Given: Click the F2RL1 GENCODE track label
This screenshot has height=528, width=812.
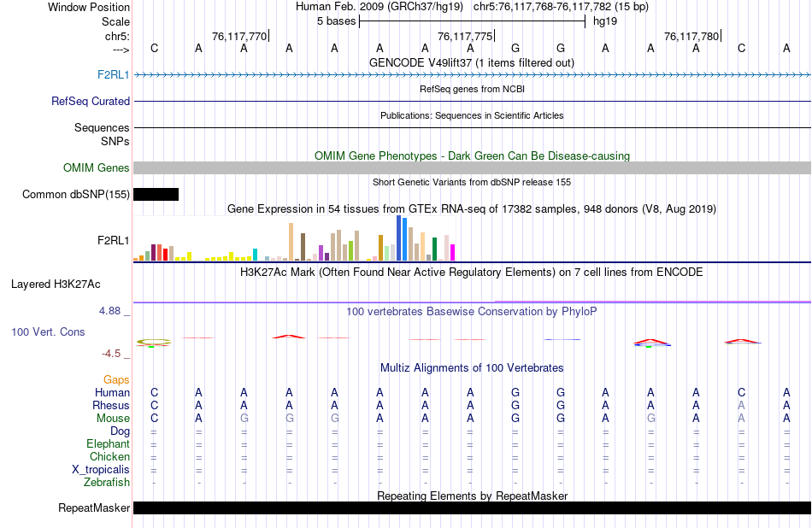Looking at the screenshot, I should 114,74.
